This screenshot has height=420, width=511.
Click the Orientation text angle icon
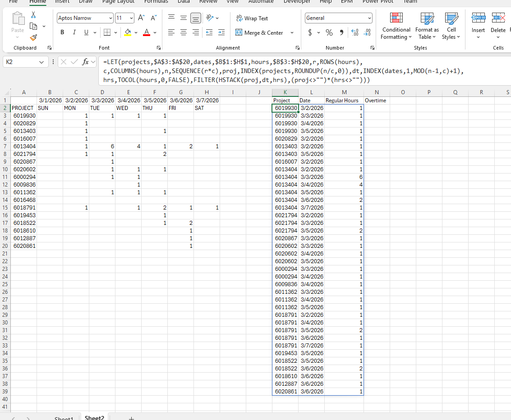click(210, 18)
